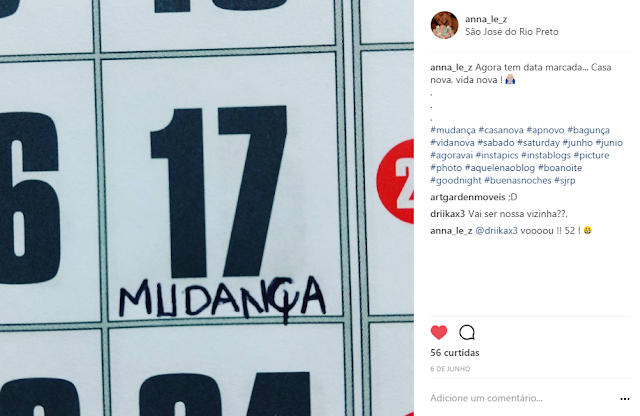Open the three-dot more options menu
The width and height of the screenshot is (640, 416).
(x=624, y=399)
